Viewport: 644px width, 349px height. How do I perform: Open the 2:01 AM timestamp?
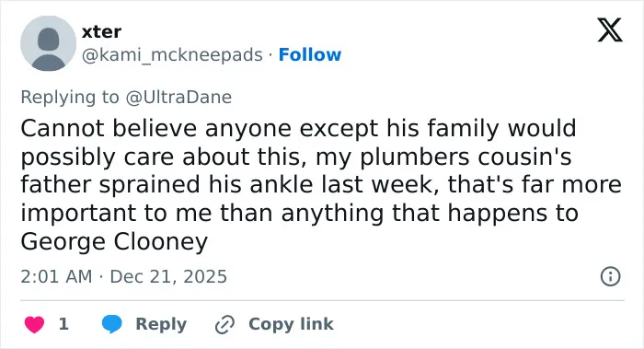click(x=56, y=276)
